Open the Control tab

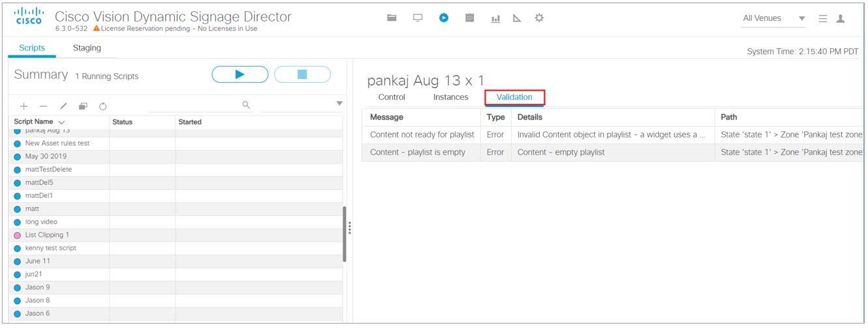(392, 97)
